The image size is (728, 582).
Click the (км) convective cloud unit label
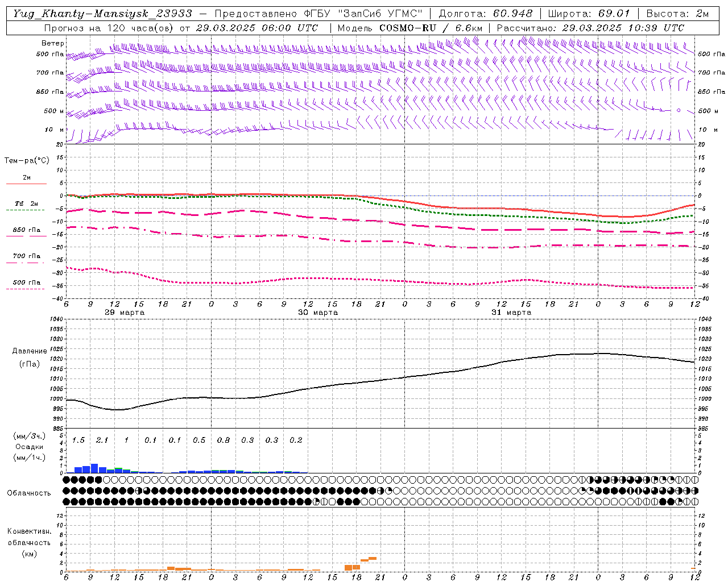[x=29, y=554]
